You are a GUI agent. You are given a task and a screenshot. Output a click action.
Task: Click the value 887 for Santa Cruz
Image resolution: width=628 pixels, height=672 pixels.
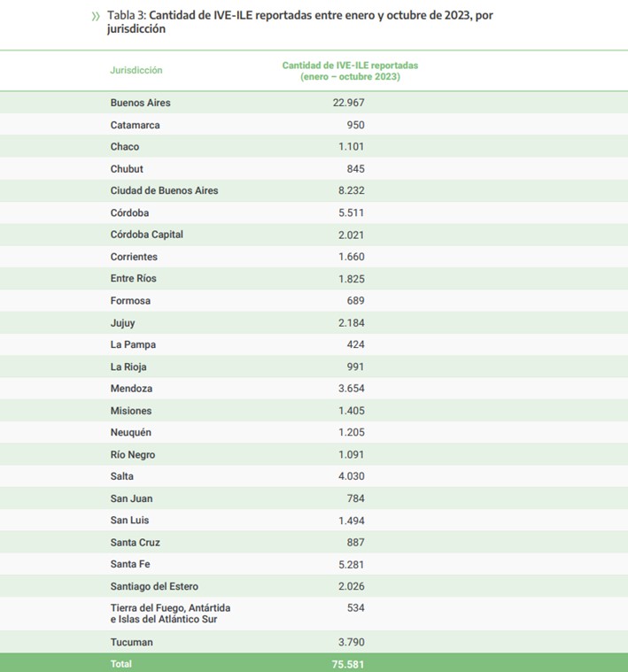click(355, 543)
